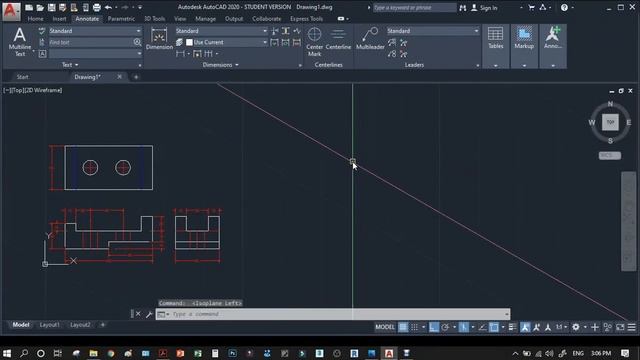Click the Undo arrow icon
This screenshot has height=360, width=640.
(x=108, y=7)
